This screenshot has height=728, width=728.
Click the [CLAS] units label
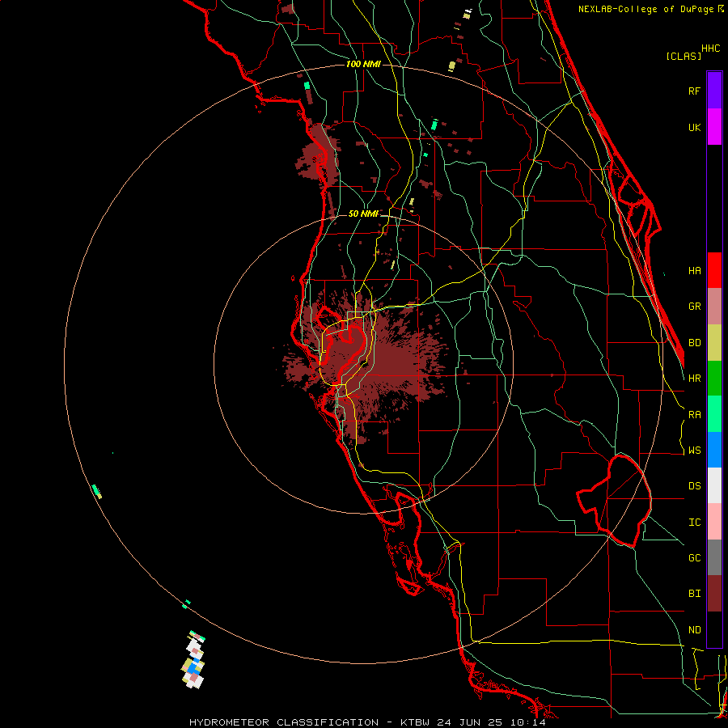pyautogui.click(x=683, y=56)
